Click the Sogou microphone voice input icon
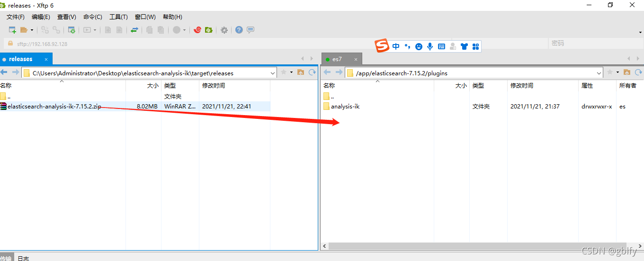Screen dimensions: 644x261 click(x=430, y=46)
